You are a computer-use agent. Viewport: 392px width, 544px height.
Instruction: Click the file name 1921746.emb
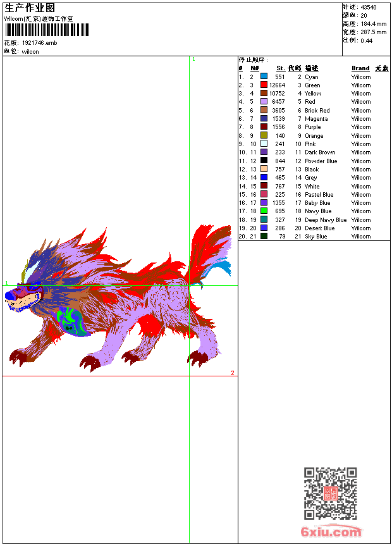coord(40,43)
